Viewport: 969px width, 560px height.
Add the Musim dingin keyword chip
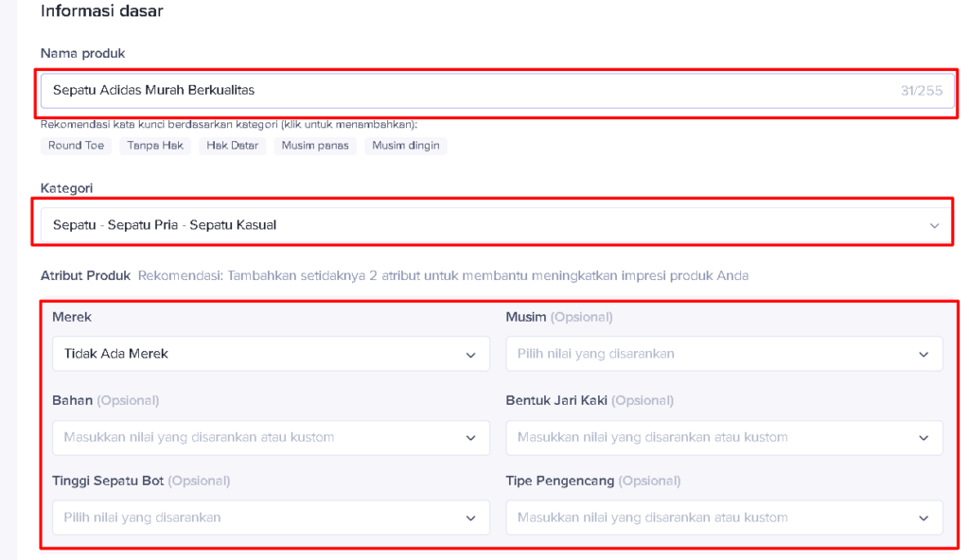tap(405, 146)
